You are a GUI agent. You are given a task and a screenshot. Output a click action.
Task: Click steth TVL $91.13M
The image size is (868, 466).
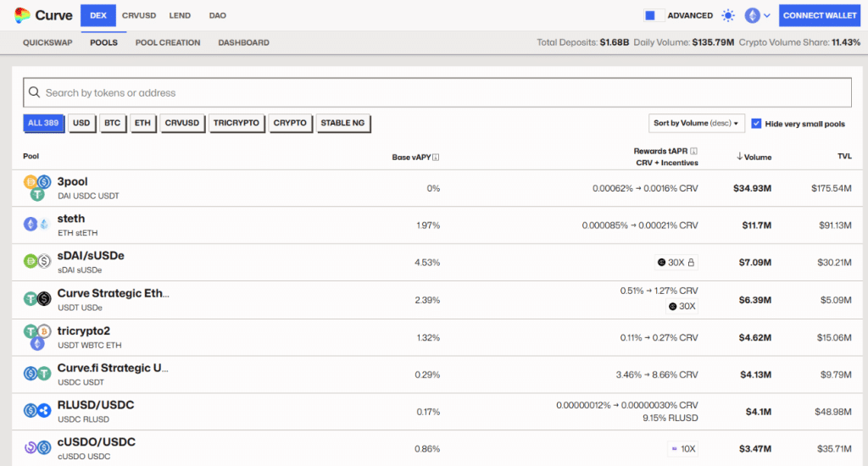[x=835, y=225]
